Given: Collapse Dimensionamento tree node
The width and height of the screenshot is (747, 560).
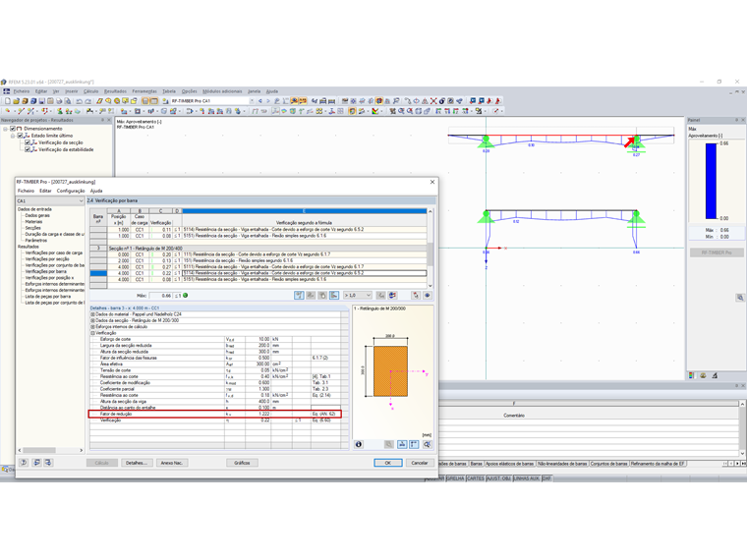Looking at the screenshot, I should pyautogui.click(x=6, y=129).
